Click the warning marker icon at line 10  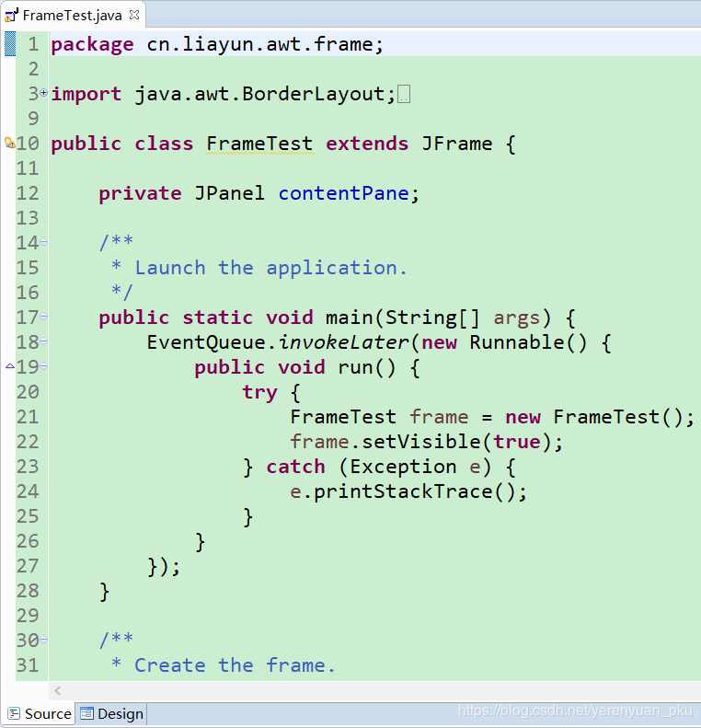click(x=10, y=143)
